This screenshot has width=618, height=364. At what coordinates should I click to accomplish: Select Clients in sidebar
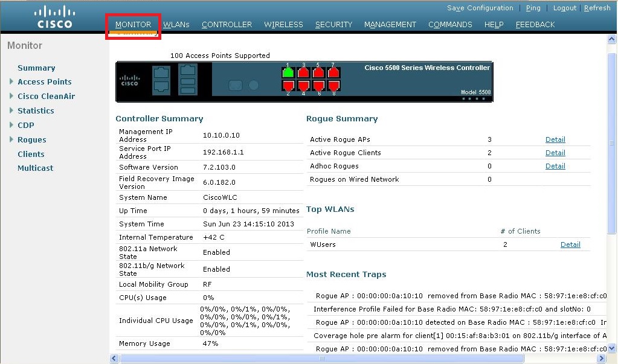tap(31, 154)
